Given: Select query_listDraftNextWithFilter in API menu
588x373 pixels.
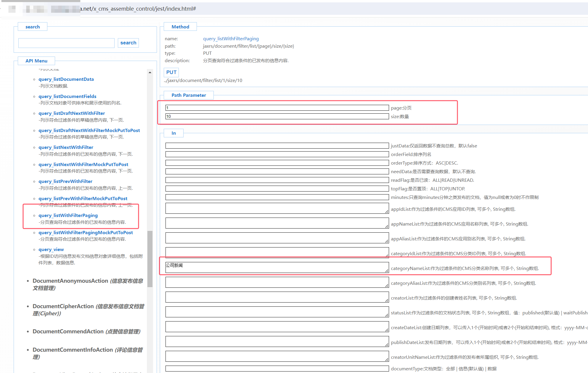Looking at the screenshot, I should coord(72,113).
